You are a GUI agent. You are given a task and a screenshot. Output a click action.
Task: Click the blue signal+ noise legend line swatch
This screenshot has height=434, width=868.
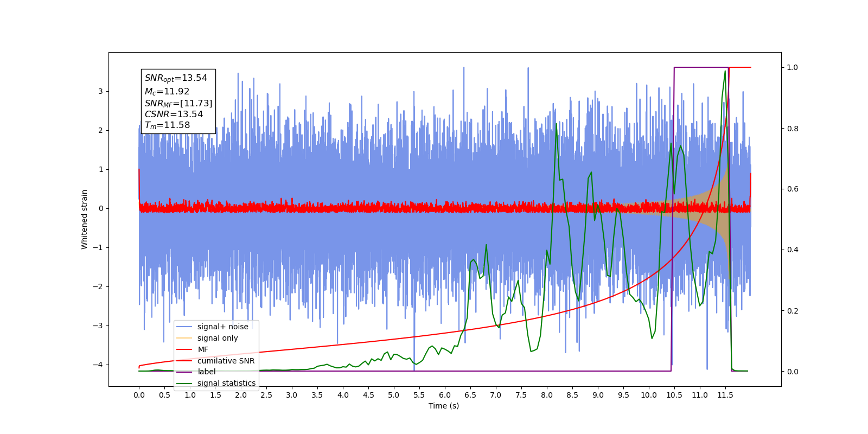coord(184,327)
